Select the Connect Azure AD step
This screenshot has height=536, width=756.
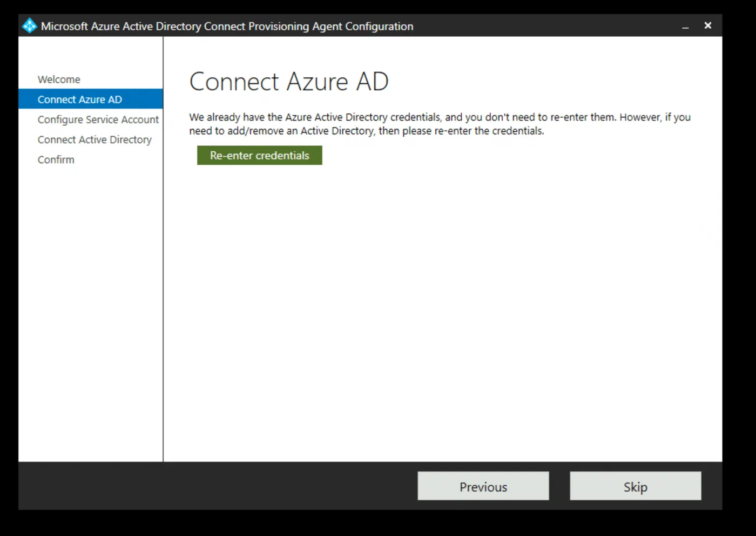coord(91,99)
